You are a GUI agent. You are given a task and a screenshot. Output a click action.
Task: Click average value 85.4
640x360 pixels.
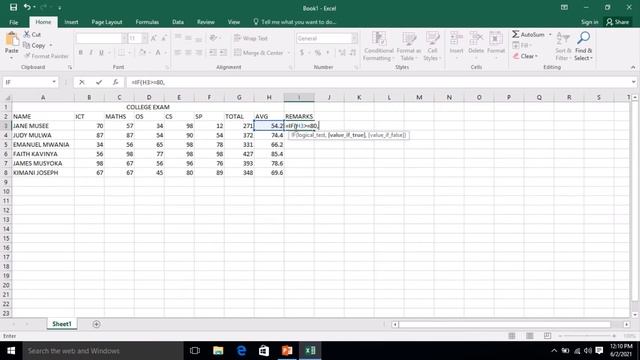click(x=269, y=154)
